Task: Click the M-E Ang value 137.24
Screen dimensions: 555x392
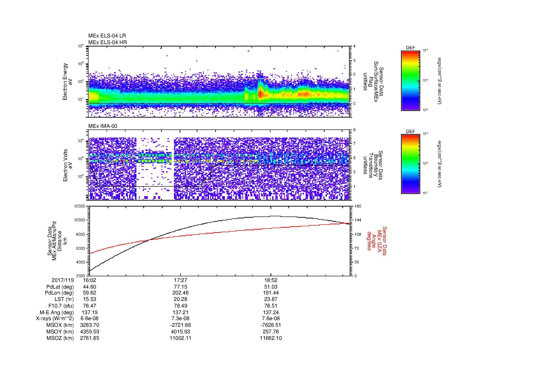Action: (x=271, y=312)
